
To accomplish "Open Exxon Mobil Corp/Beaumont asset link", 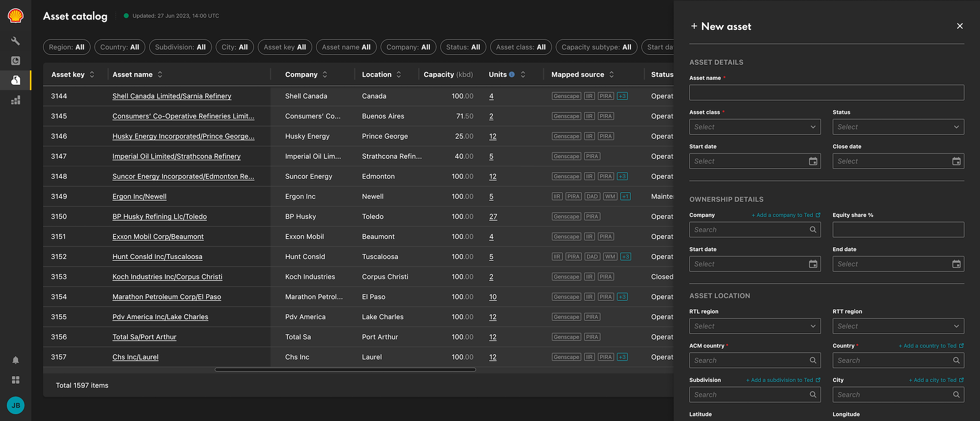I will (x=158, y=237).
